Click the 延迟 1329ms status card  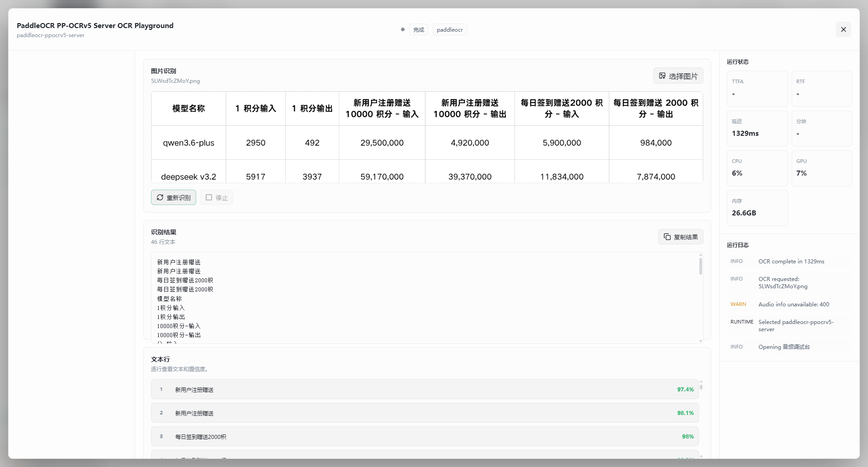[757, 129]
